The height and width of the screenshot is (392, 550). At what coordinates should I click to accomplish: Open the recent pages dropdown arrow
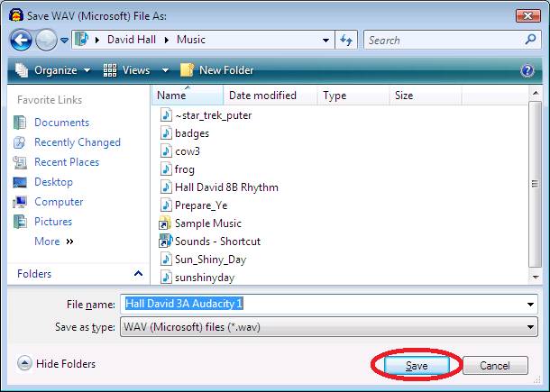(64, 41)
